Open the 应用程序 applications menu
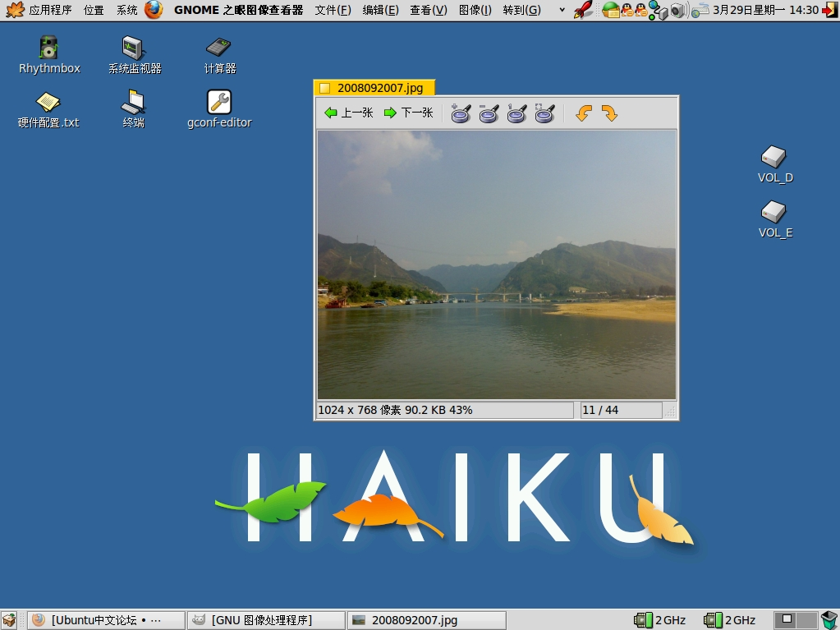The width and height of the screenshot is (840, 630). pyautogui.click(x=50, y=10)
